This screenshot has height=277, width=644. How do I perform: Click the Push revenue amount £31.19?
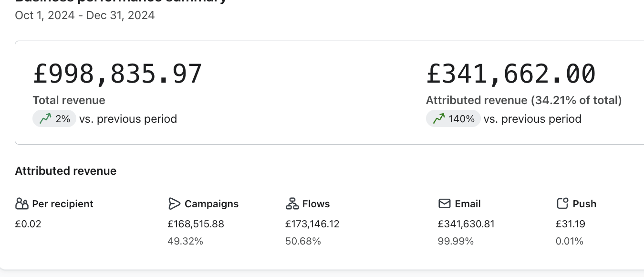pyautogui.click(x=571, y=224)
